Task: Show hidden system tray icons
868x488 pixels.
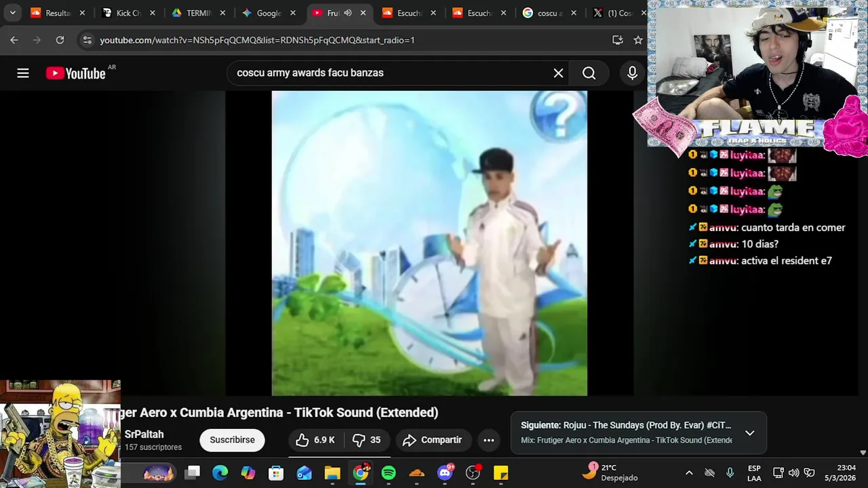Action: click(689, 473)
